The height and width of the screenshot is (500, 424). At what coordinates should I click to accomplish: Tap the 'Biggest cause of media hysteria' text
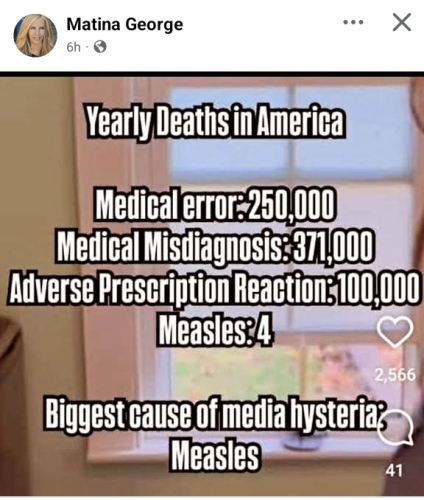[213, 412]
